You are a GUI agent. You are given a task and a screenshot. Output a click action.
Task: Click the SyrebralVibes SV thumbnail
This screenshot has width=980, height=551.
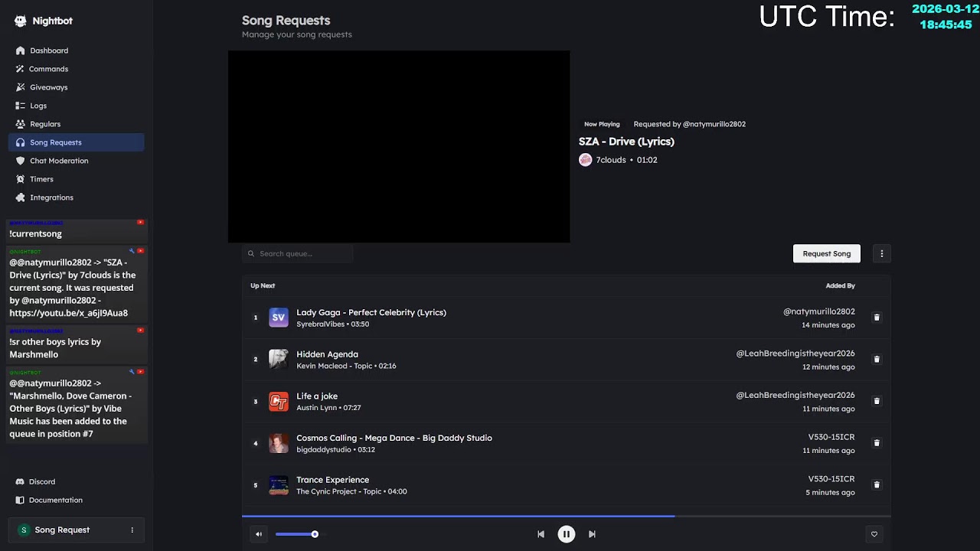coord(279,318)
